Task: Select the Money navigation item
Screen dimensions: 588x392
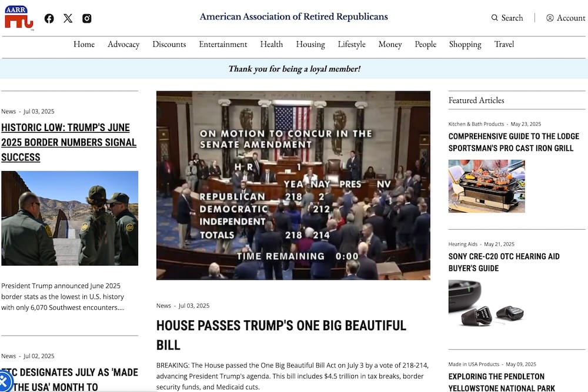Action: click(x=390, y=44)
